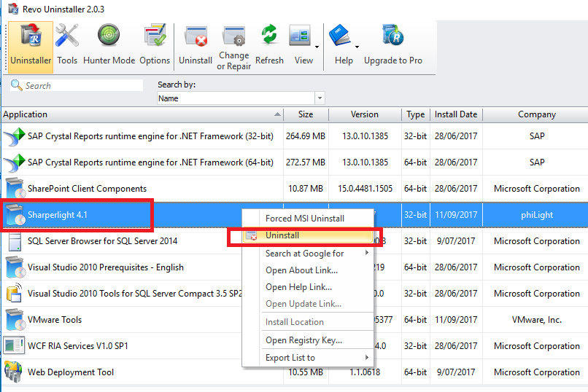588x392 pixels.
Task: Click version 15.0.4481.1505 cell
Action: tap(365, 189)
